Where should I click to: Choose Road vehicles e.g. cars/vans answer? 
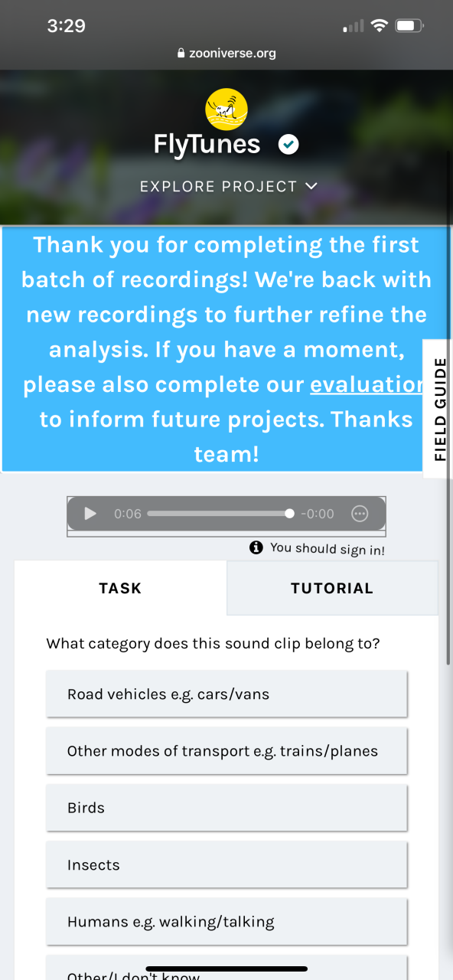[x=226, y=694]
